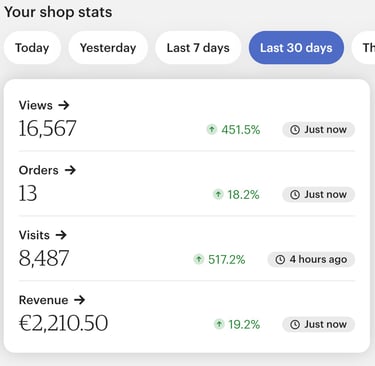
Task: Click the arrow icon next to Orders
Action: [x=70, y=170]
